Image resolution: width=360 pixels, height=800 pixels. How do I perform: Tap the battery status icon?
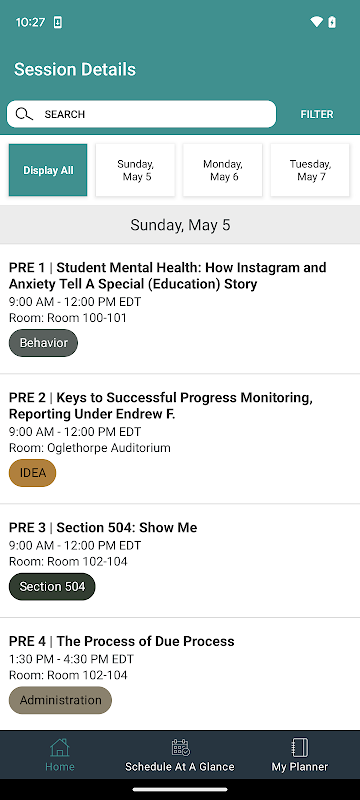332,22
